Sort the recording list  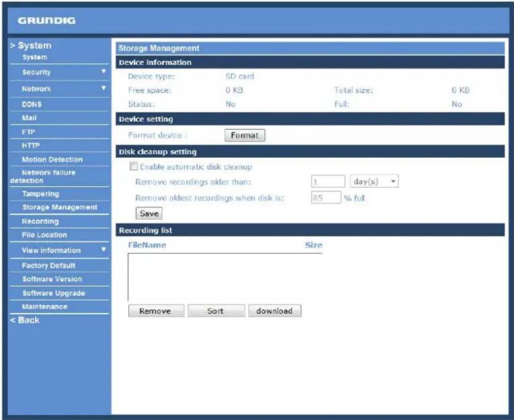click(x=216, y=311)
